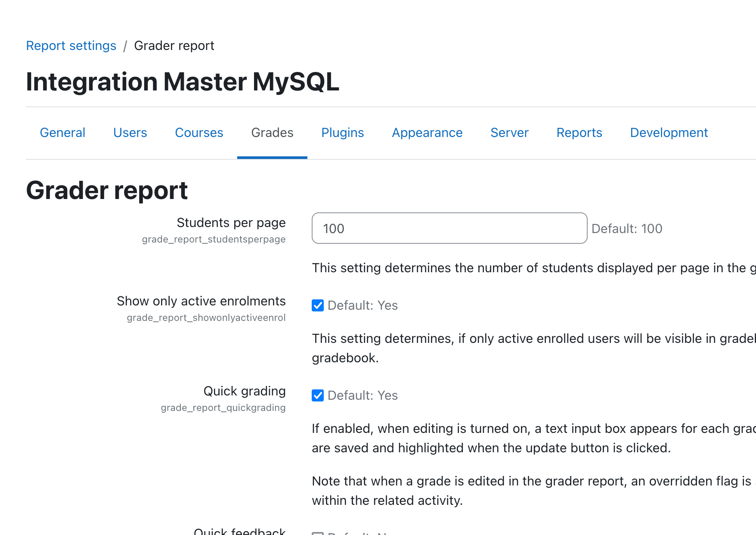Click the Show only active enrolments label
Screen dimensions: 756x535
(201, 301)
